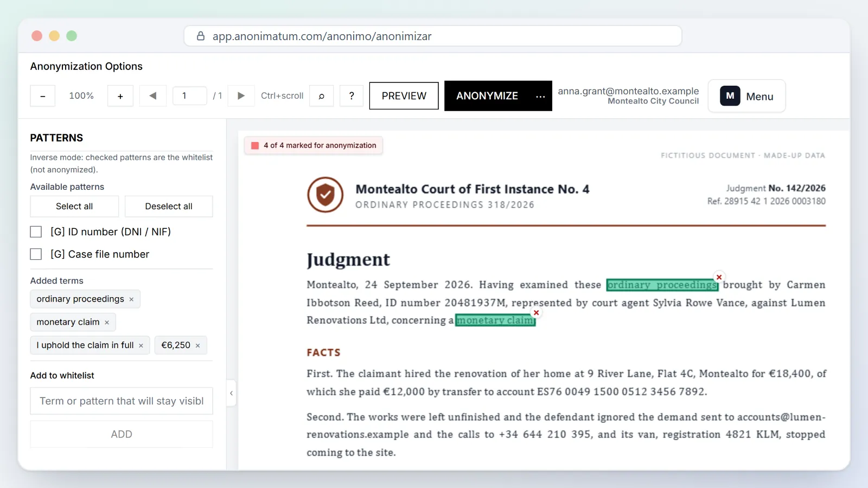Remove 'I uphold the claim in full' term
The width and height of the screenshot is (868, 488).
point(141,345)
